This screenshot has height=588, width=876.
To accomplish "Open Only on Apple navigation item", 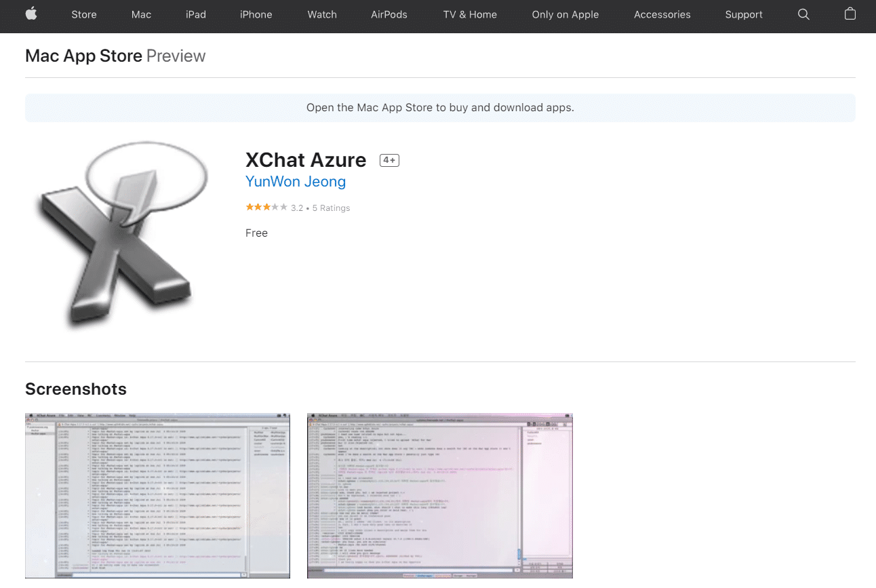I will tap(565, 14).
